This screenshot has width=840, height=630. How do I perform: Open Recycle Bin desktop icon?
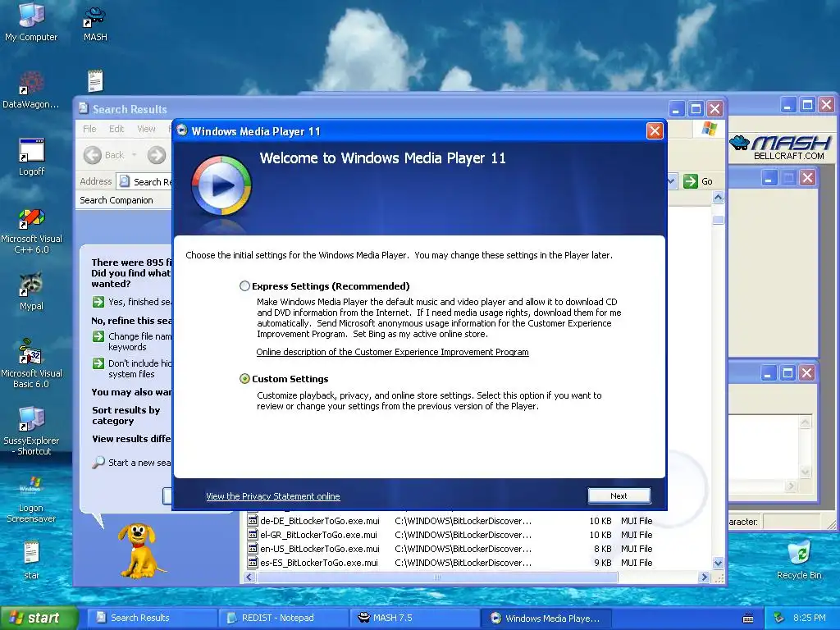(x=799, y=559)
